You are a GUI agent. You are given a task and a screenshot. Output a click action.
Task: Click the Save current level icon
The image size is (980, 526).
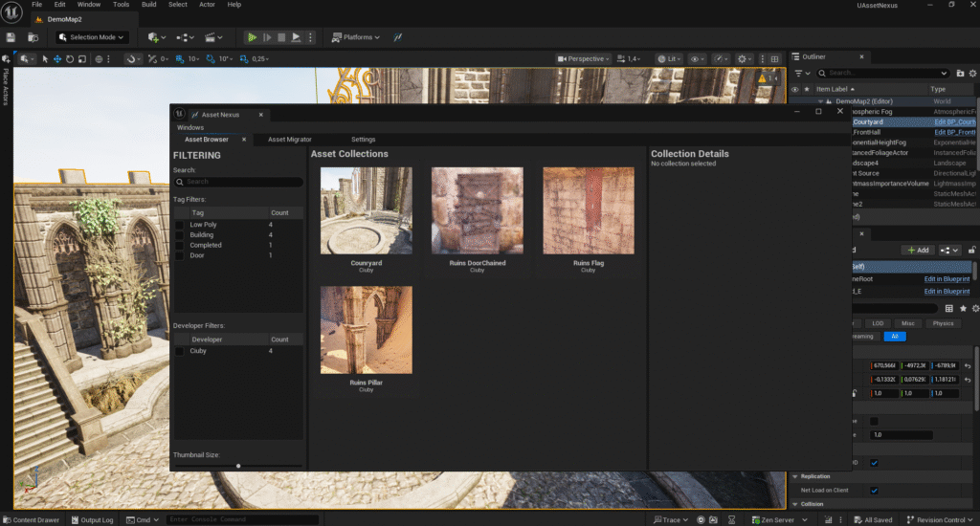pyautogui.click(x=11, y=37)
